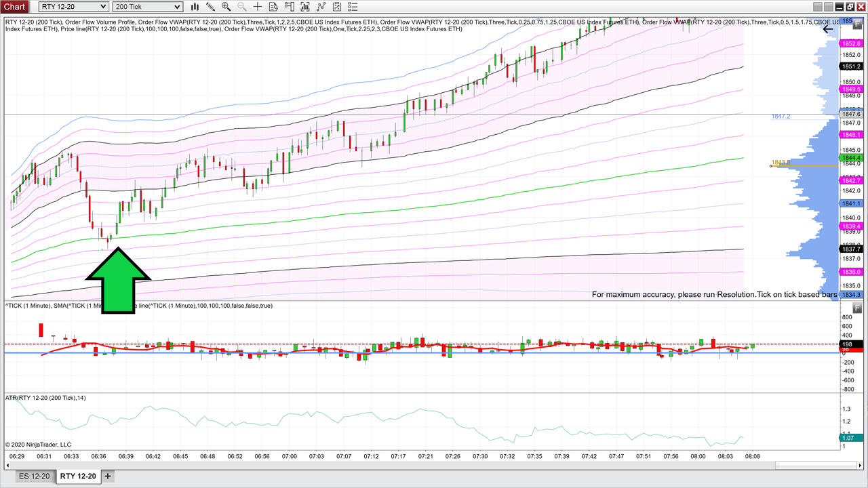Click the zoom in magnifier icon
868x488 pixels.
click(x=226, y=7)
